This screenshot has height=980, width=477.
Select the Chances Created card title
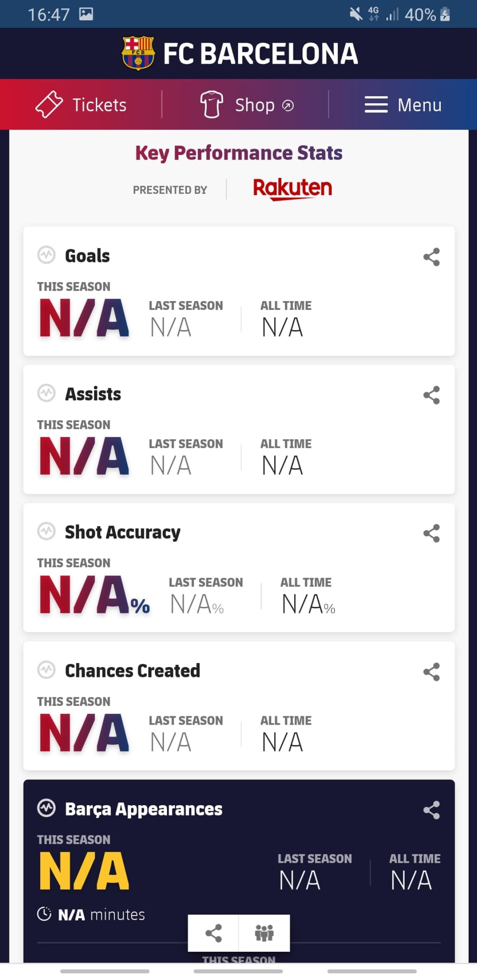132,671
